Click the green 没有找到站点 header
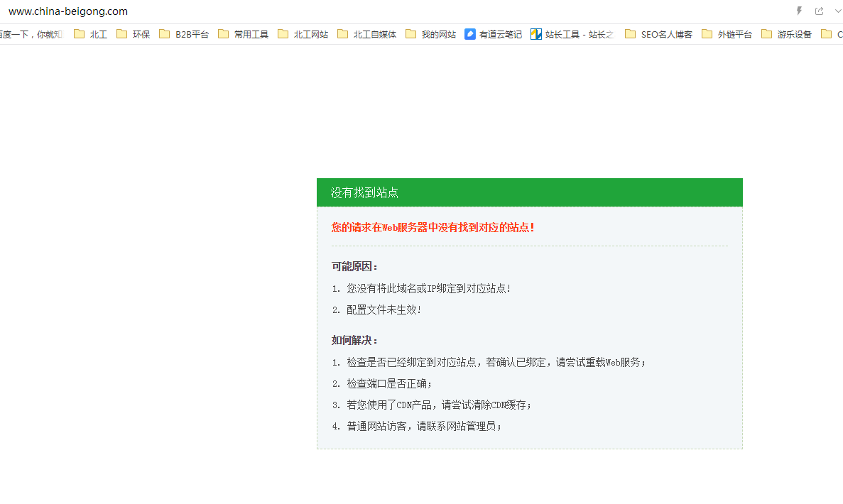The image size is (843, 504). tap(529, 192)
